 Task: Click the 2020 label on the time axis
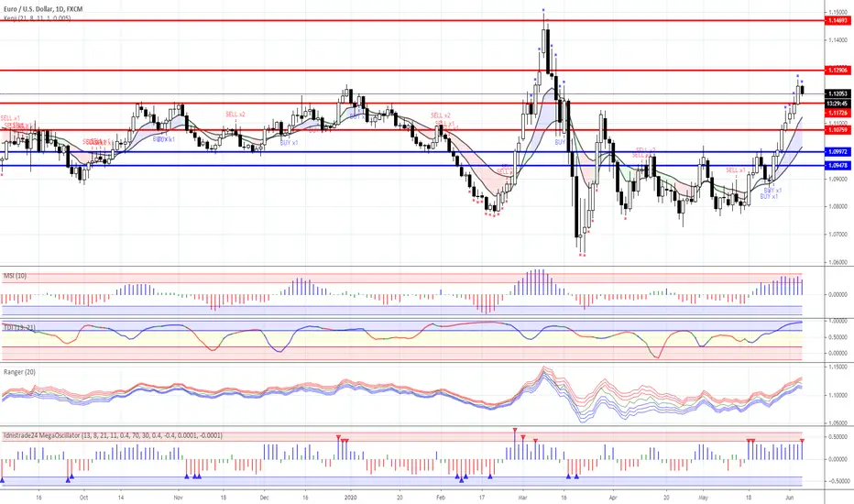click(x=351, y=498)
